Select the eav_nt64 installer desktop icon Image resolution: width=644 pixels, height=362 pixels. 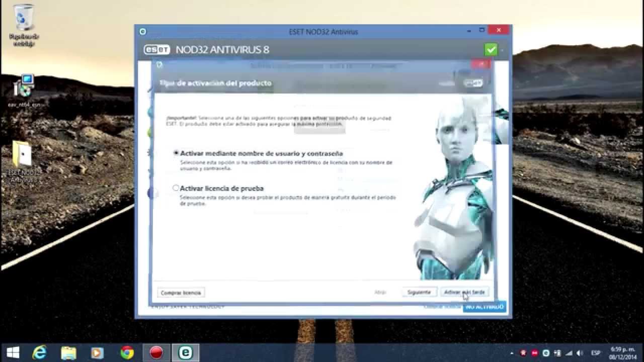pos(24,92)
